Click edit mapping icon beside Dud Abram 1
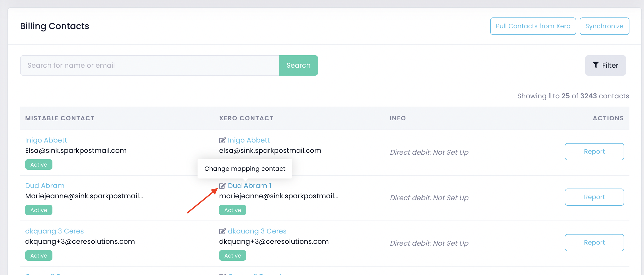644x275 pixels. tap(222, 186)
